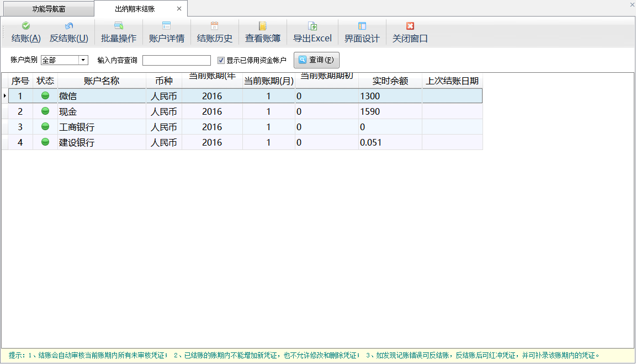Toggle 显示已停用资金帐户 checkbox

[x=221, y=60]
